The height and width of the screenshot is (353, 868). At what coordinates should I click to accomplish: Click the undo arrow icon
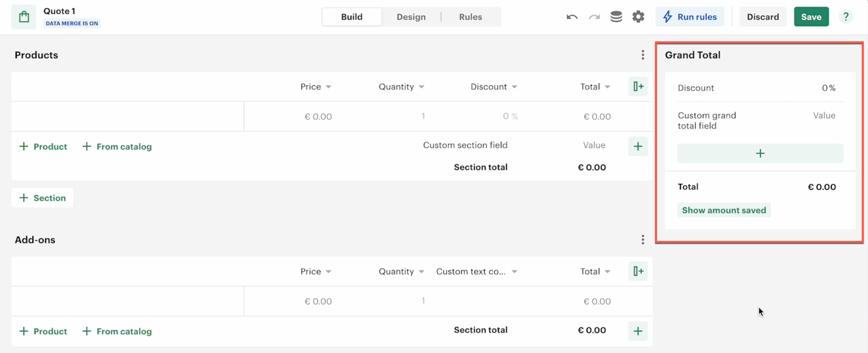coord(572,17)
